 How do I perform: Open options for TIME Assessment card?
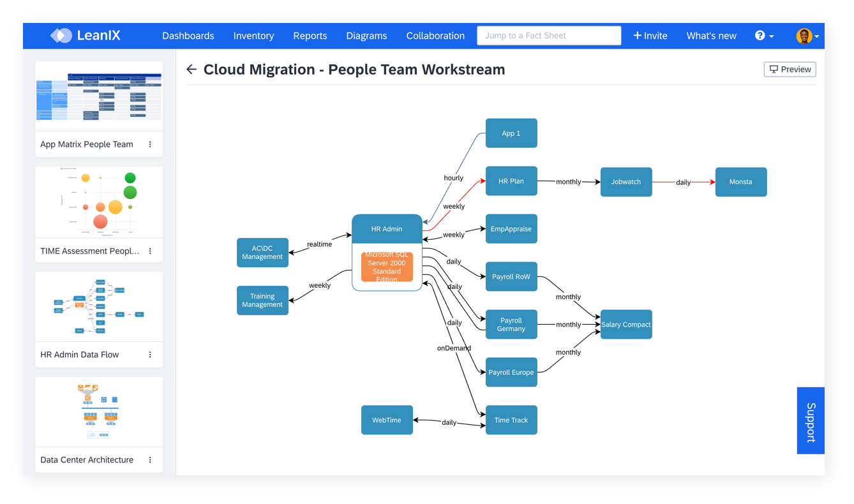(151, 251)
